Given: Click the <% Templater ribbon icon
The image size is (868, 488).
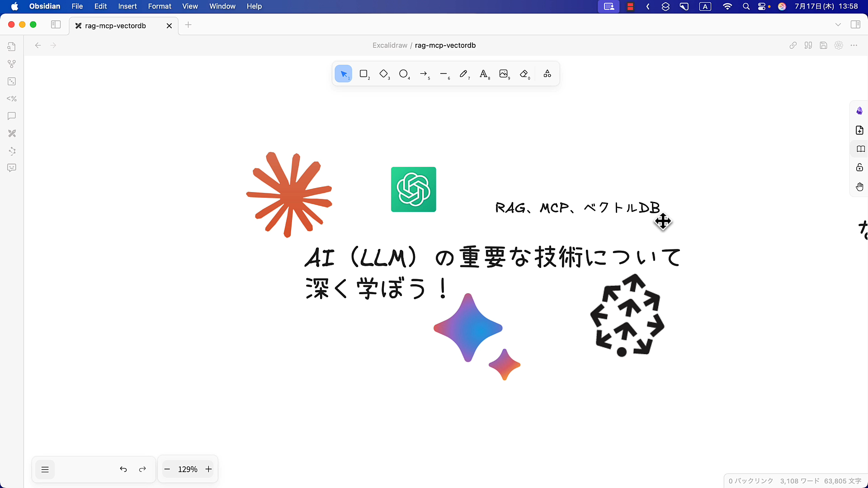Looking at the screenshot, I should (12, 99).
